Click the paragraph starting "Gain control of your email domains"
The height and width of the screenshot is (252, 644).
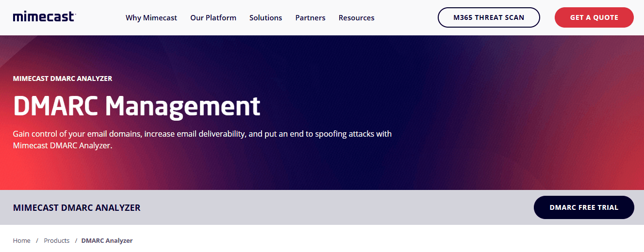coord(202,139)
